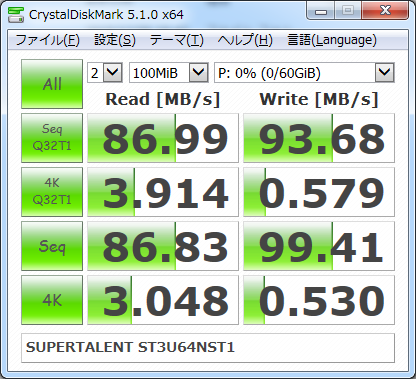Click the Seq write result 99.41
Image resolution: width=416 pixels, height=379 pixels.
click(319, 246)
